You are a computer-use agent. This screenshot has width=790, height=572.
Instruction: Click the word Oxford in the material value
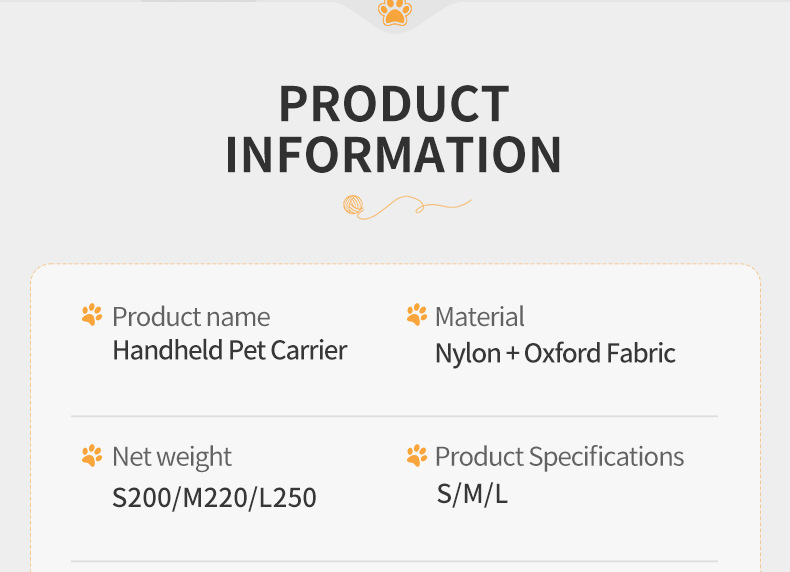560,353
